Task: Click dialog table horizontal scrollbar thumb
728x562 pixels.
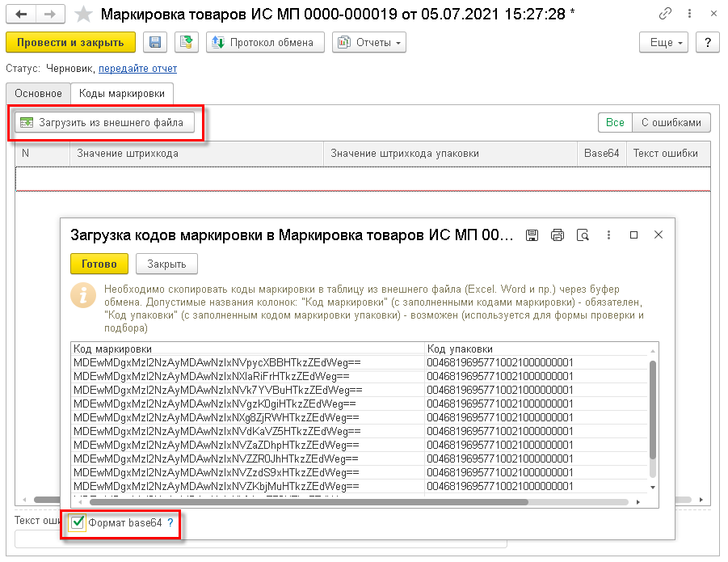Action: click(309, 502)
